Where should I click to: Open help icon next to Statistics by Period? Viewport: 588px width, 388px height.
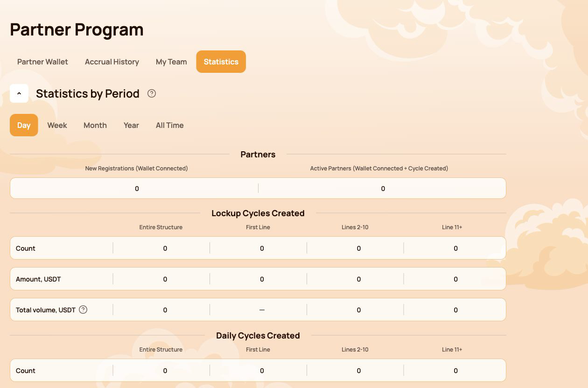(x=152, y=93)
